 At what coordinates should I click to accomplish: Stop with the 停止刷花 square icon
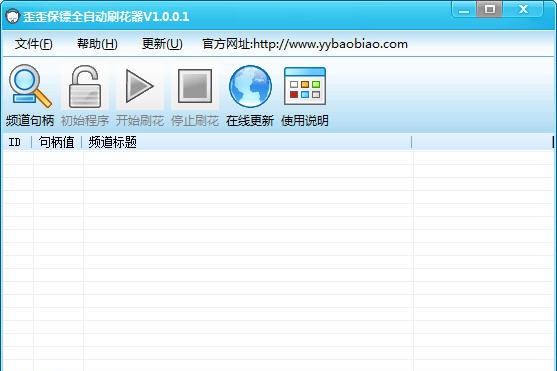[195, 86]
